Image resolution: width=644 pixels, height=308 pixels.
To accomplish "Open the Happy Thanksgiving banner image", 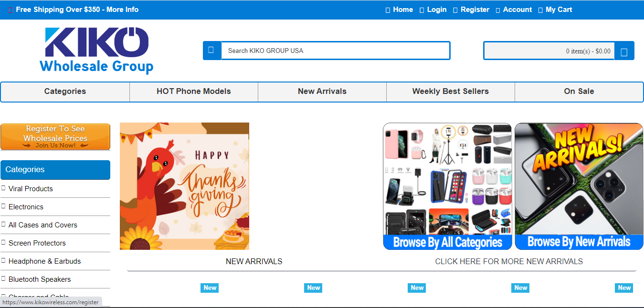I will coord(184,186).
